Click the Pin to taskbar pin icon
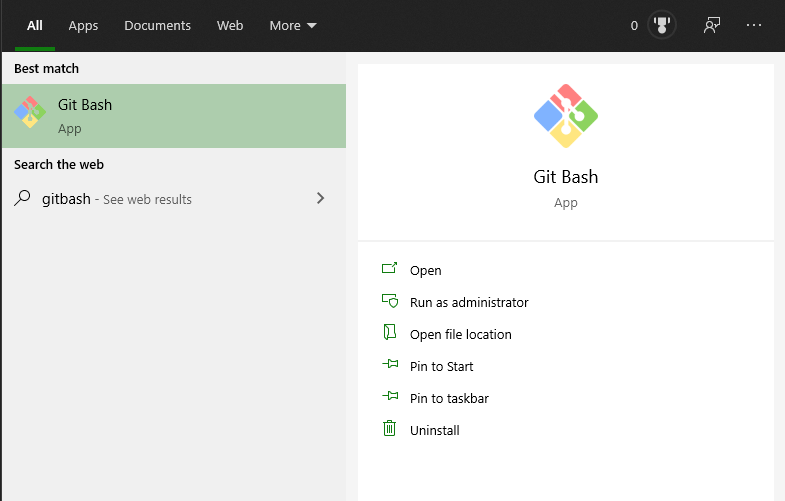This screenshot has width=785, height=501. coord(390,397)
